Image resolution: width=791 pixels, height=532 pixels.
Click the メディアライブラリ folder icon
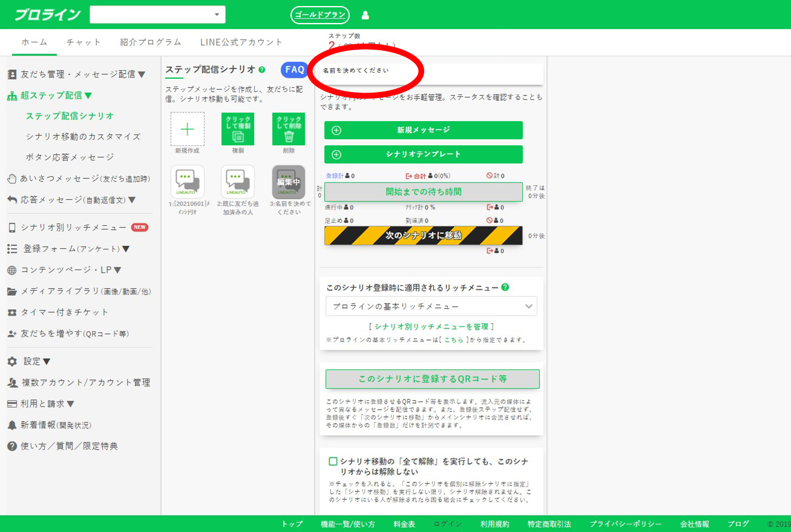pyautogui.click(x=12, y=291)
